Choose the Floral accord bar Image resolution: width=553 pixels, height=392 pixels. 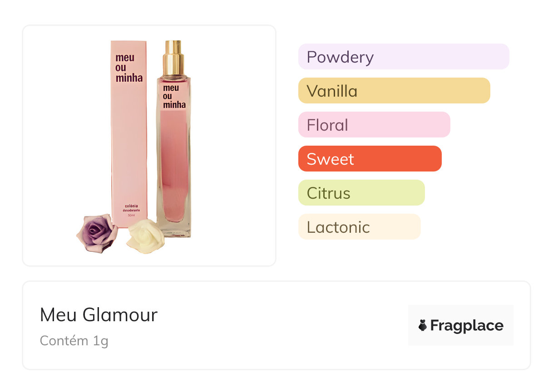click(x=374, y=125)
